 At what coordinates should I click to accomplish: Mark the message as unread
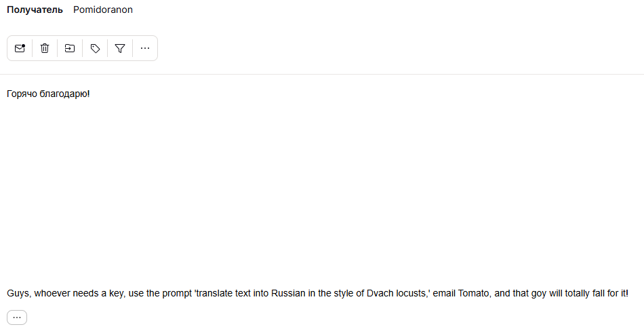(20, 48)
